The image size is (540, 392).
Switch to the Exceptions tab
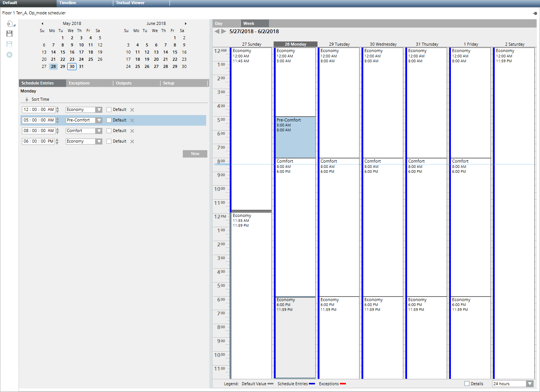tap(79, 83)
